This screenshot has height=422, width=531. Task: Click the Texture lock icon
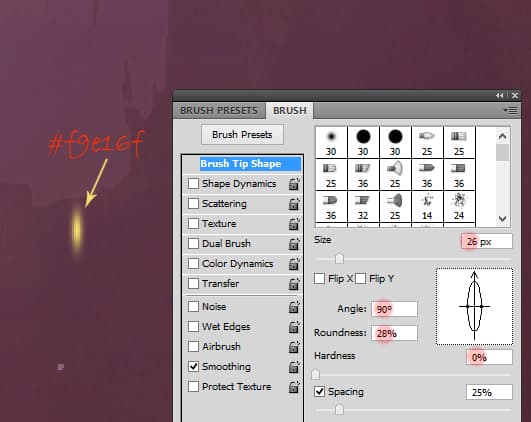click(294, 224)
